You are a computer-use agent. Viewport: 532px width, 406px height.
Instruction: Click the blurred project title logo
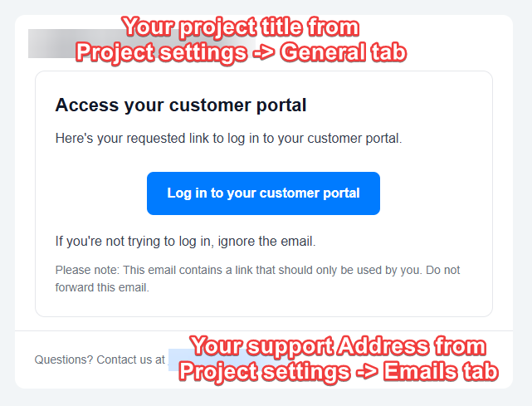pyautogui.click(x=142, y=43)
